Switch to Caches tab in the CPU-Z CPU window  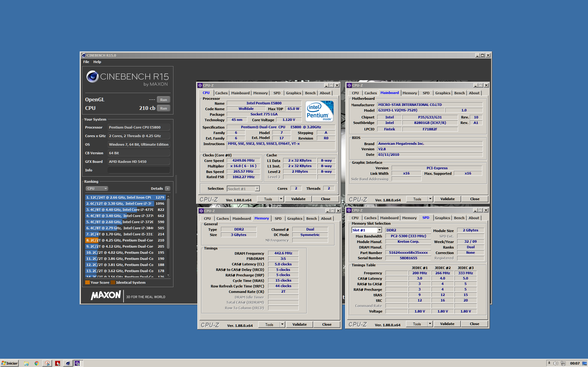coord(221,93)
